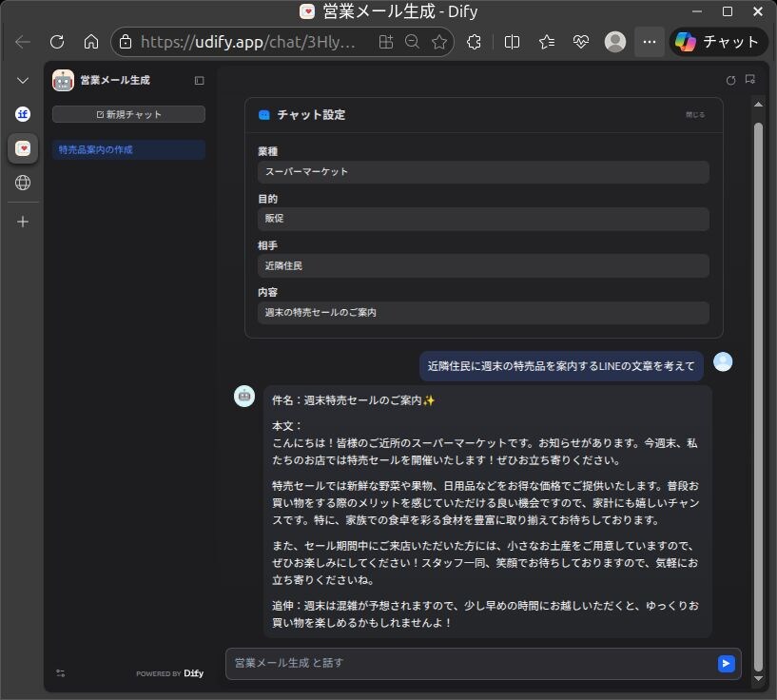Click the vertical scrollbar thumb

758,396
